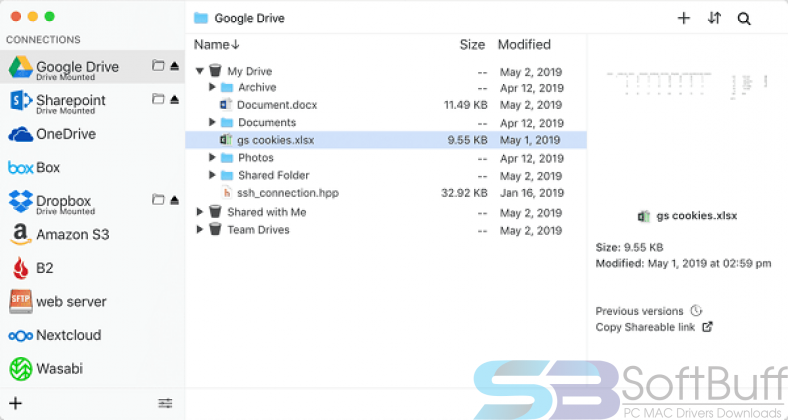Select the Archive folder name
Screen dimensions: 788x420
tap(257, 87)
